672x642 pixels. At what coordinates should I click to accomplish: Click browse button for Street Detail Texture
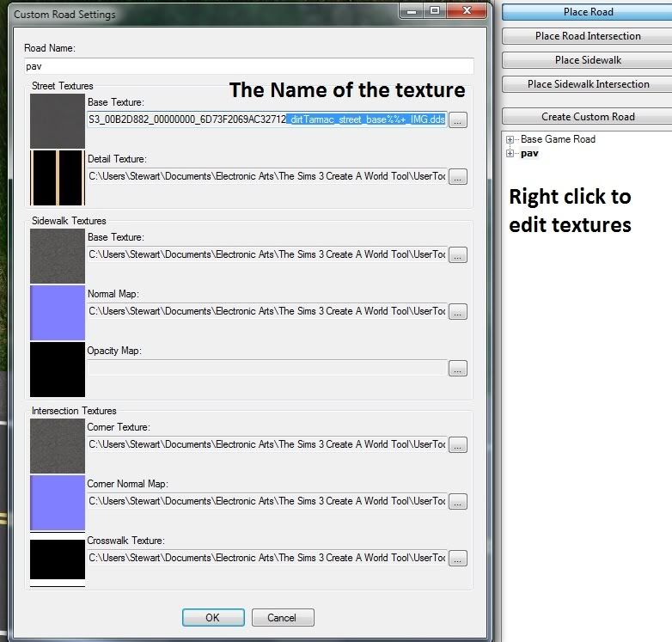click(x=458, y=177)
